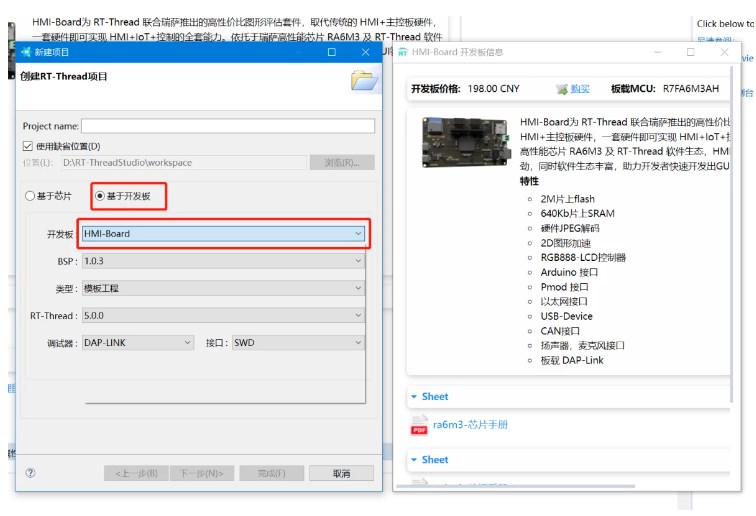Open the 开发板 HMI-Board dropdown

(x=223, y=234)
